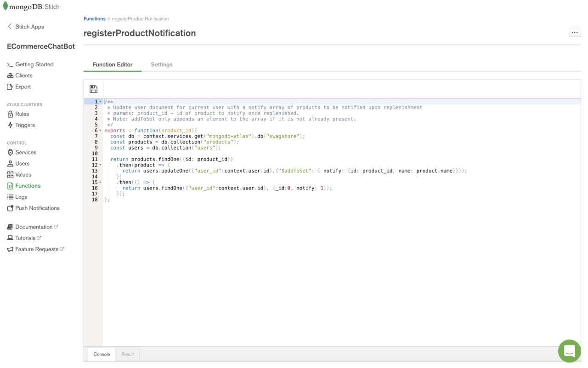Fold the exports function at line 6
The image size is (588, 368).
[x=101, y=131]
